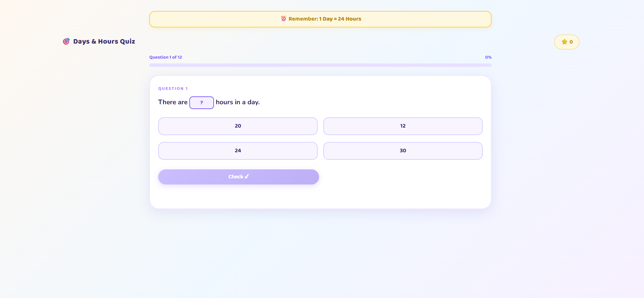
Task: Click the alarm clock icon in the reminder banner
Action: (283, 19)
